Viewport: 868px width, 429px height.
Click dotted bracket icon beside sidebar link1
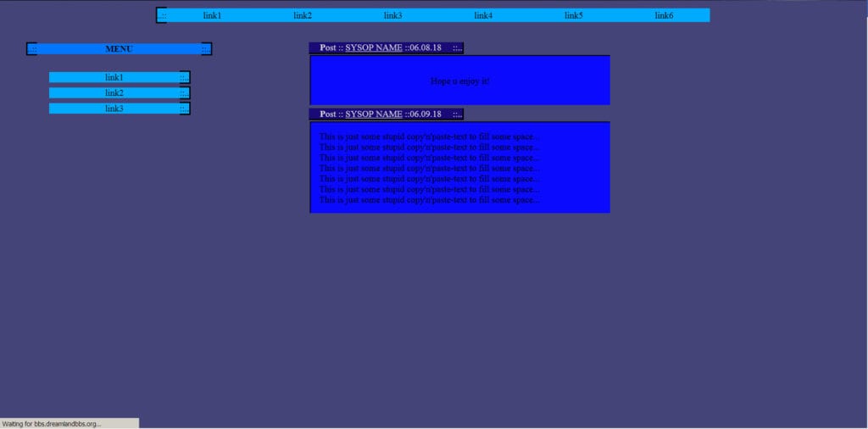point(185,77)
